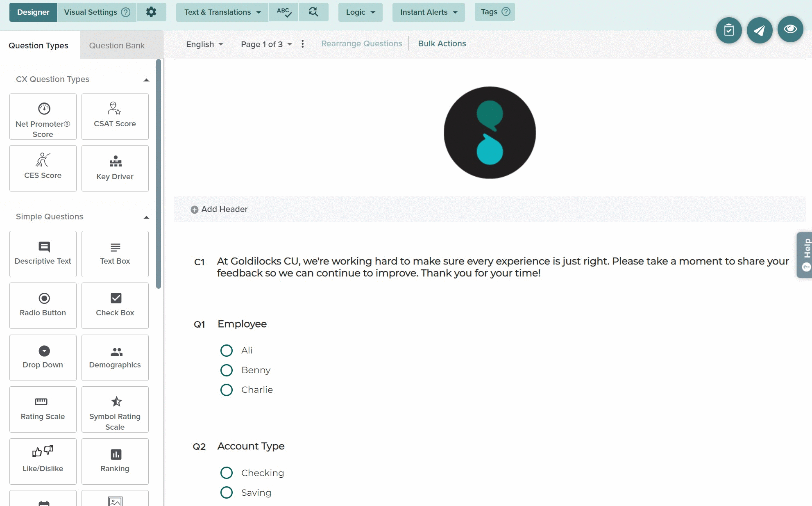Add a Like/Dislike question
The height and width of the screenshot is (506, 812).
coord(43,461)
